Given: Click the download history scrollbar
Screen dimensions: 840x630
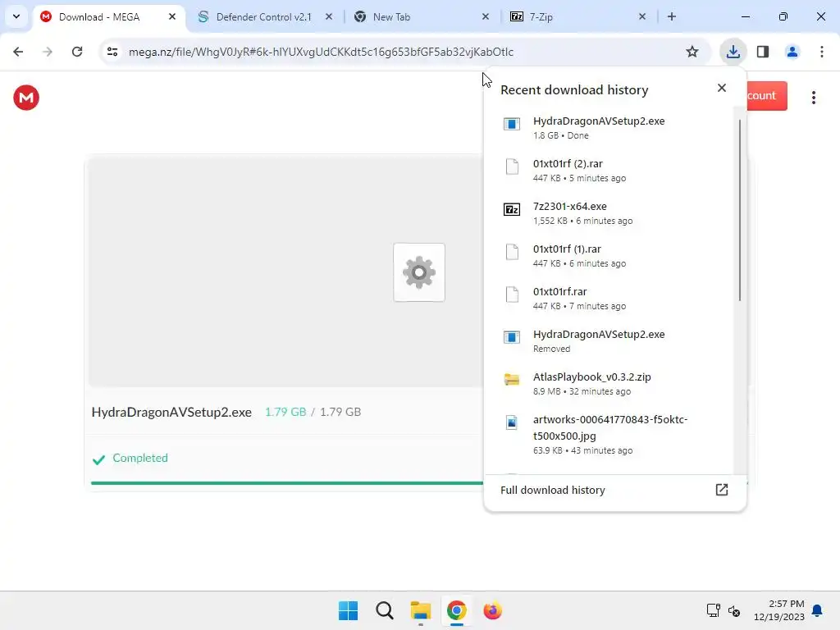Looking at the screenshot, I should (x=740, y=210).
